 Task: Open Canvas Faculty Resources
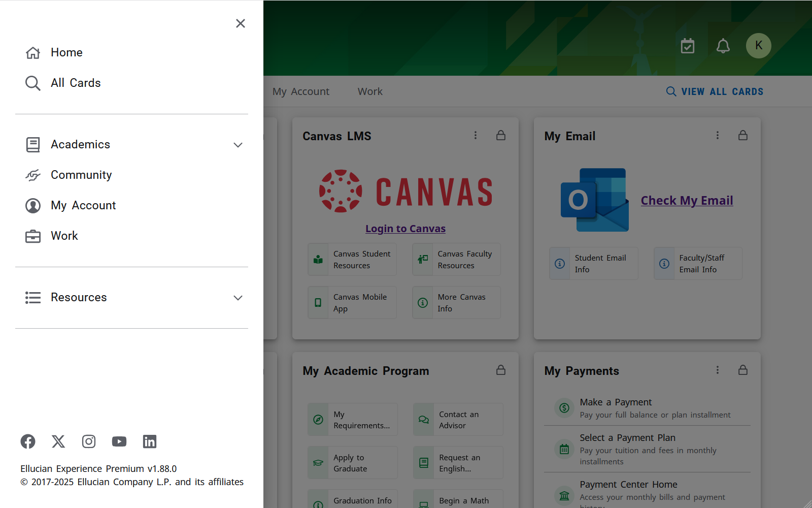(x=457, y=260)
